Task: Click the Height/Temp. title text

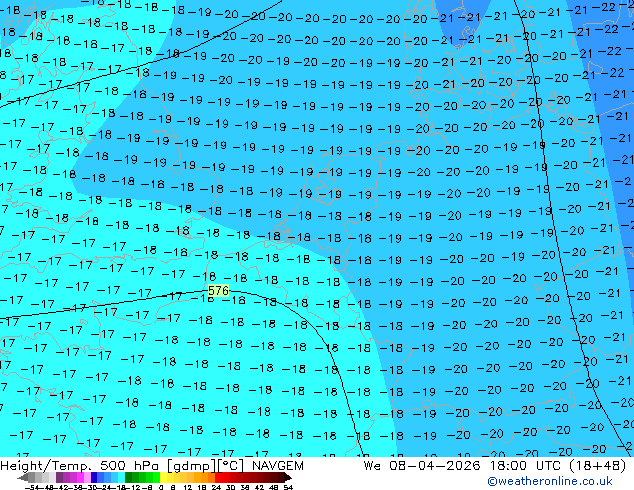Action: [x=46, y=466]
